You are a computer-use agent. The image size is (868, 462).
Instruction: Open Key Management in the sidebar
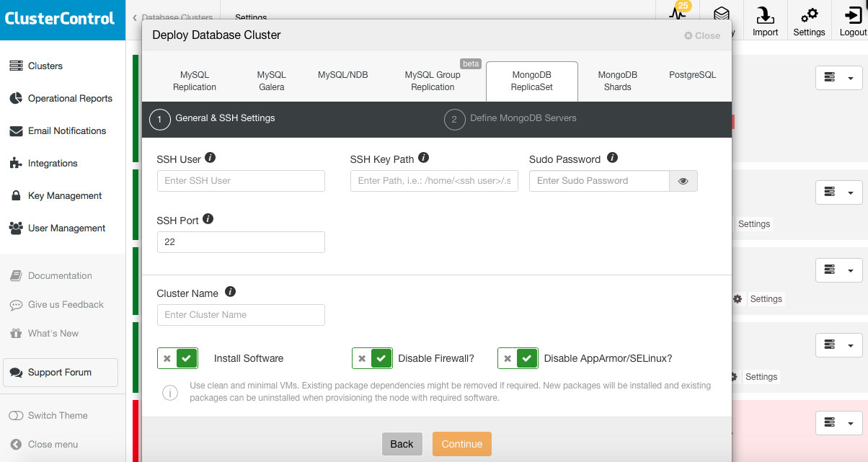click(x=56, y=196)
